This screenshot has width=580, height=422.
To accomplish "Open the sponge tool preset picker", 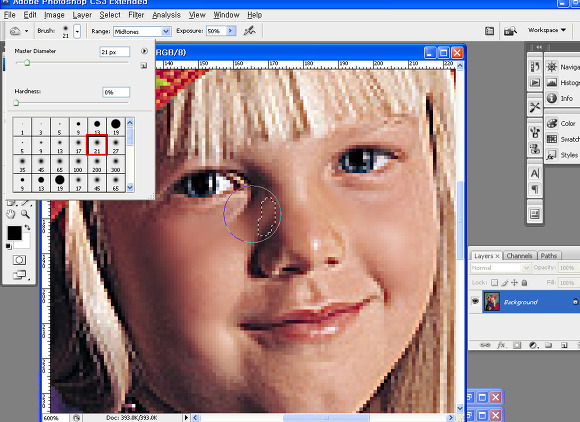I will (19, 31).
